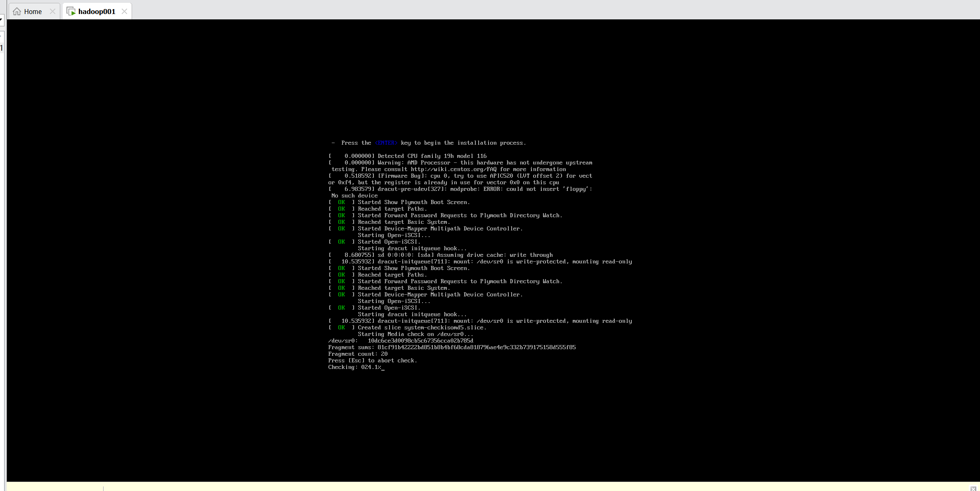Switch to the Home tab

[x=33, y=12]
